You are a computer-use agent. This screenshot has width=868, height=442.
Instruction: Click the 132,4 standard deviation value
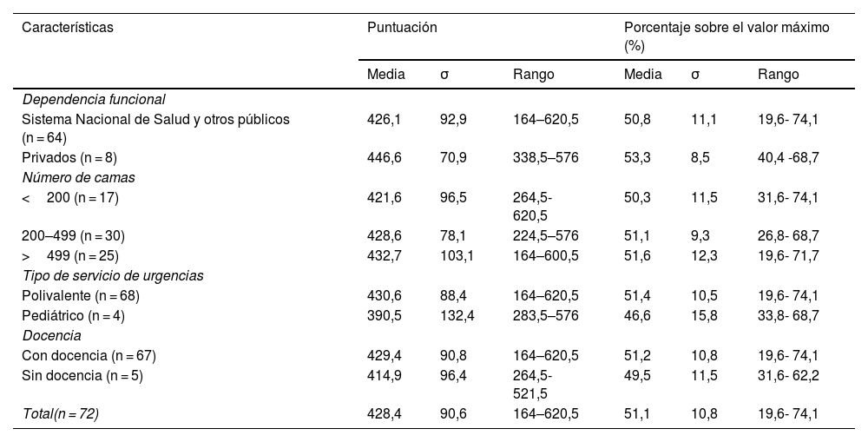pos(457,316)
